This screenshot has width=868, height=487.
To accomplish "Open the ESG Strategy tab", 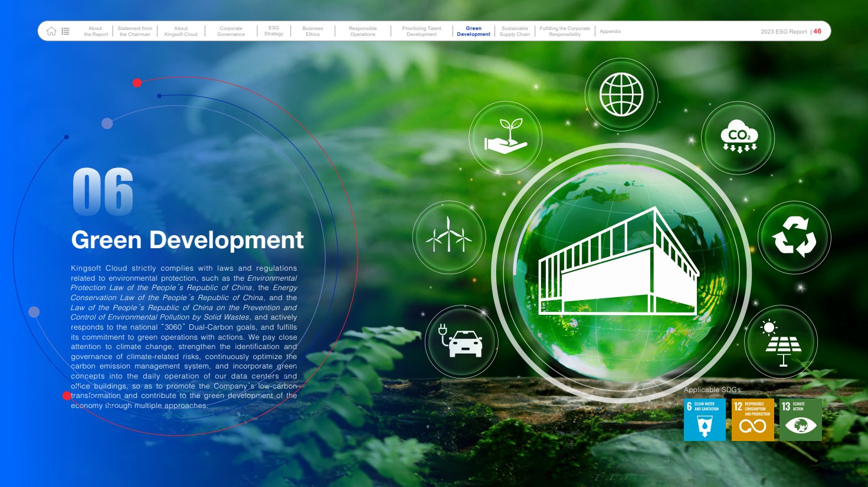I will [274, 31].
